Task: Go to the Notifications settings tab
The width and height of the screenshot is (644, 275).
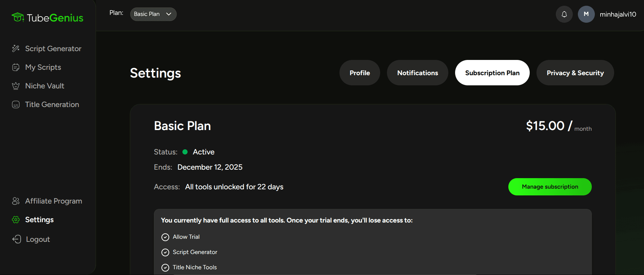Action: (417, 73)
